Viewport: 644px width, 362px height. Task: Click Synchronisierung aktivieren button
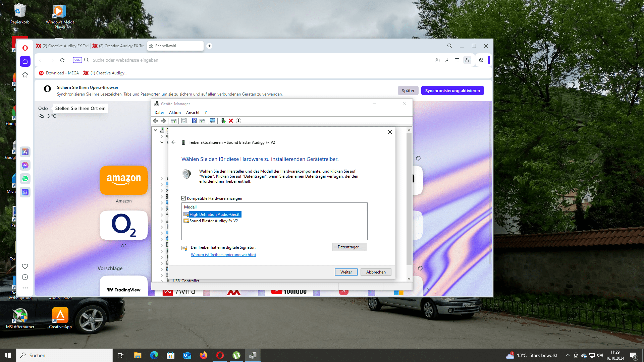[452, 90]
